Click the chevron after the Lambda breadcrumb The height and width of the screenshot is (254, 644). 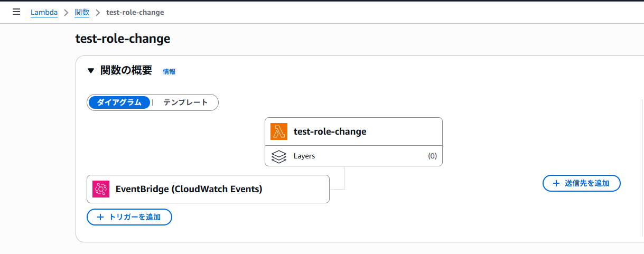point(66,12)
